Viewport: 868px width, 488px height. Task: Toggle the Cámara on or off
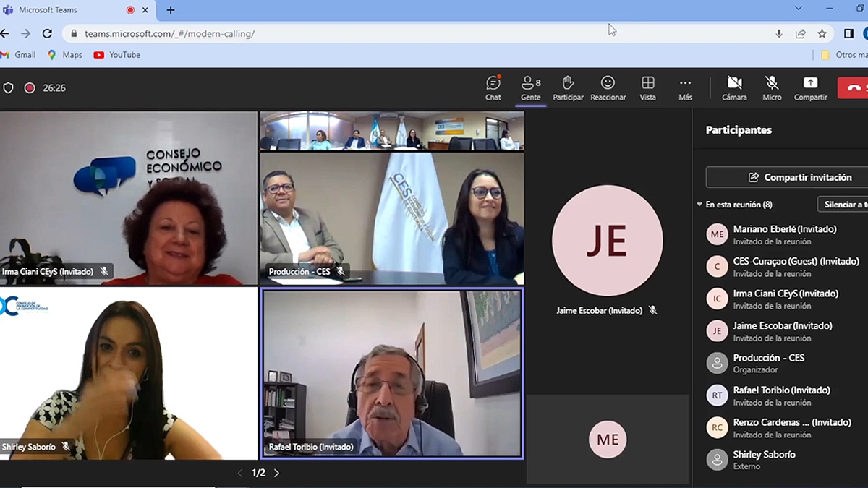[x=734, y=88]
